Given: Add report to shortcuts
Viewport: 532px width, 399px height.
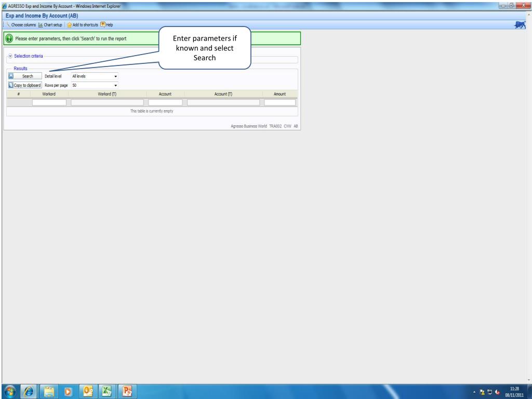Looking at the screenshot, I should (x=83, y=25).
